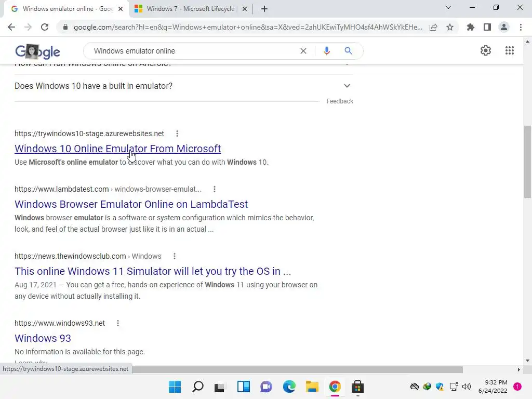Bookmark this page with star icon
This screenshot has width=532, height=399.
pyautogui.click(x=450, y=27)
